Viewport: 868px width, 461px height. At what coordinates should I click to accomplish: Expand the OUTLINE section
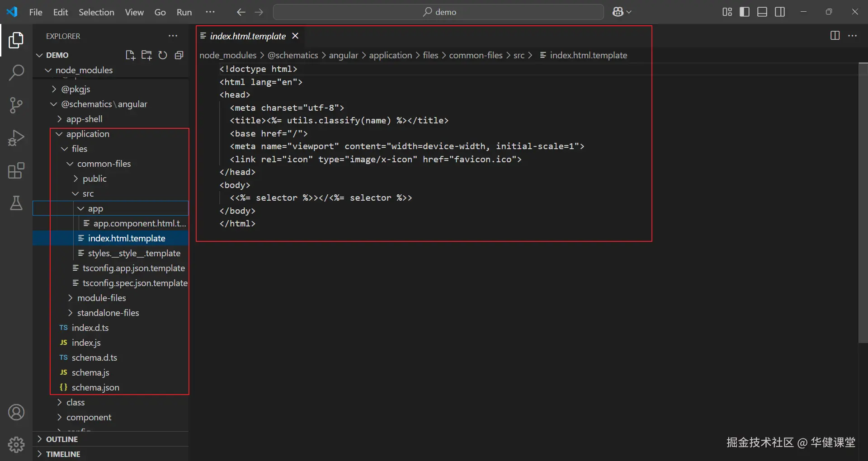[62, 439]
